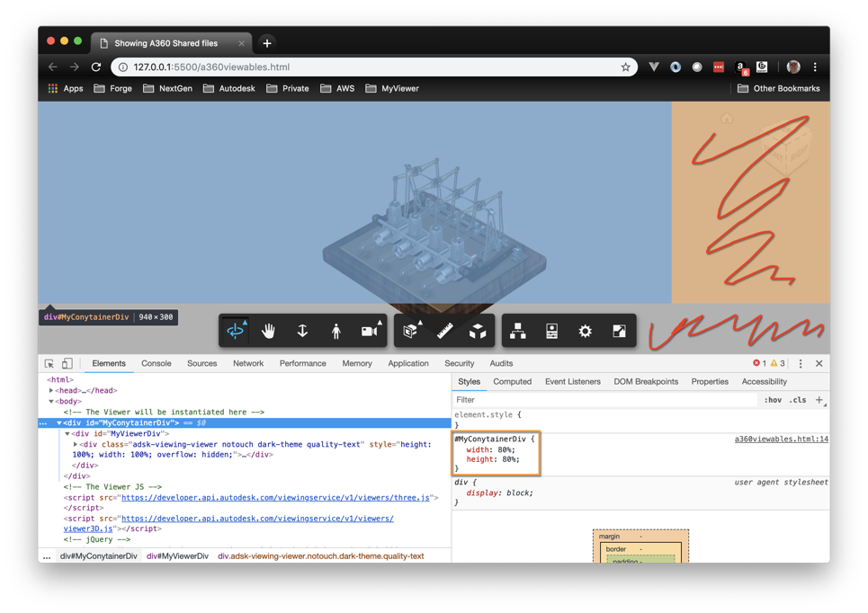
Task: Open the Autodesk bookmarks folder
Action: [229, 88]
